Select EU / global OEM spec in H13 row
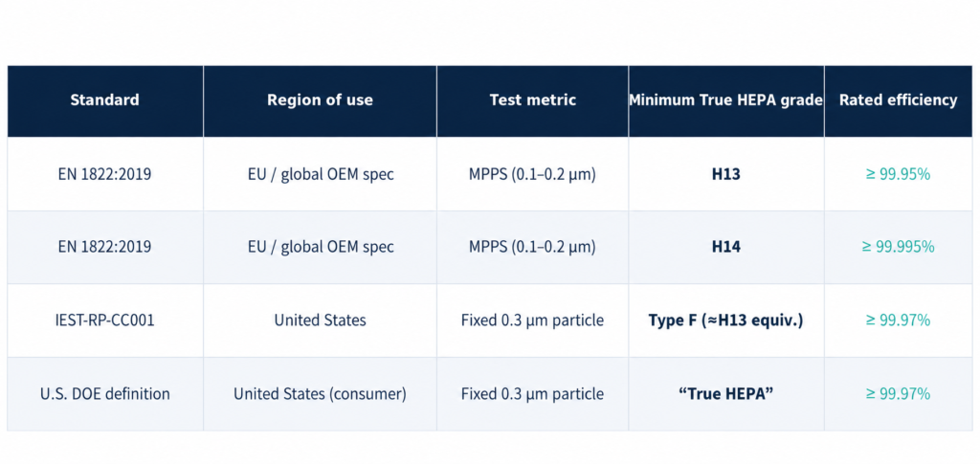The height and width of the screenshot is (464, 980). tap(320, 174)
